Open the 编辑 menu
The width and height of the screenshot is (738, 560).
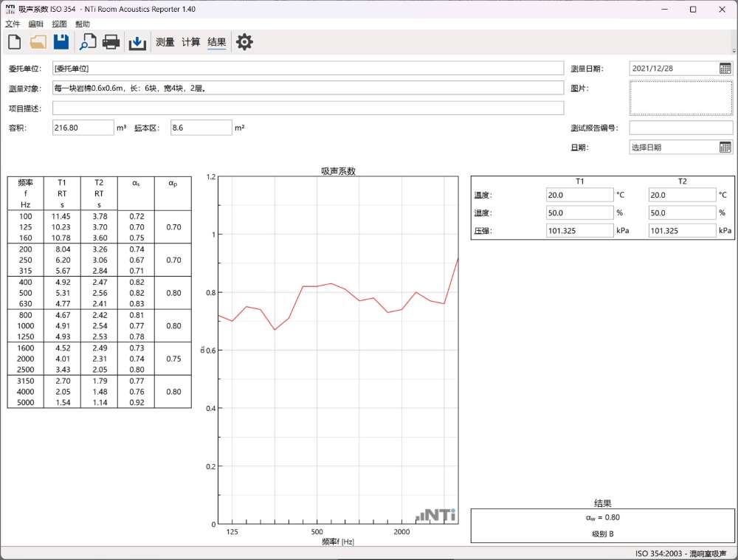pos(36,24)
